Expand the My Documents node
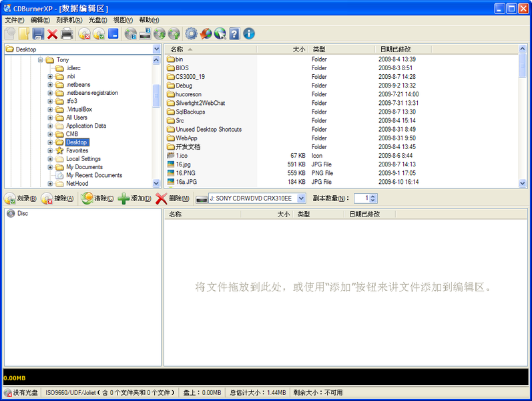The height and width of the screenshot is (401, 532). [50, 167]
